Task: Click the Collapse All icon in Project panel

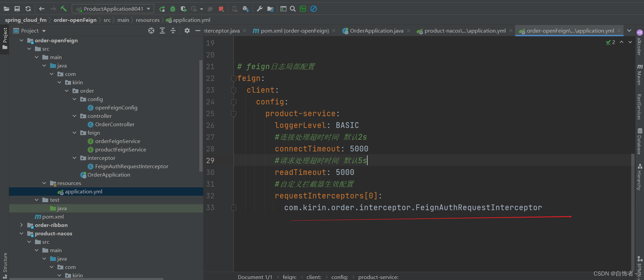Action: tap(173, 31)
